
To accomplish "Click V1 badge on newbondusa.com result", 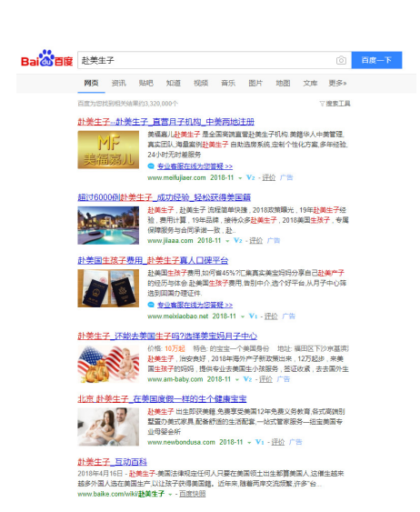I will pos(259,442).
